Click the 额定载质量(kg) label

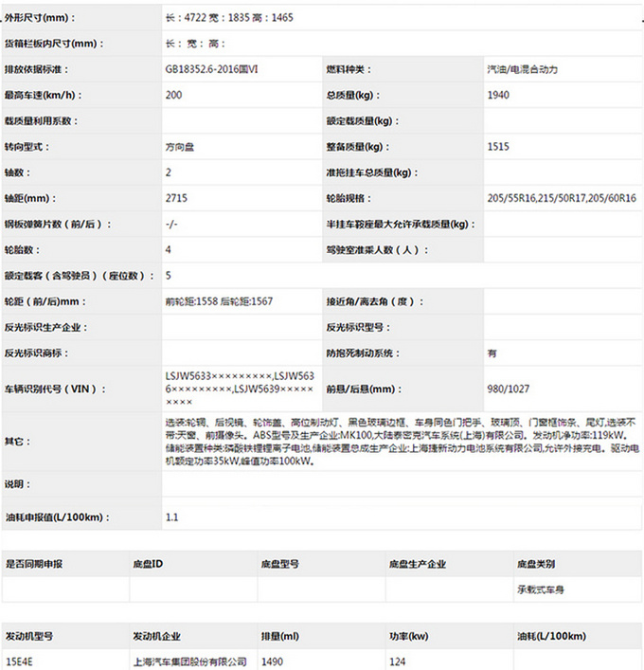tap(362, 121)
